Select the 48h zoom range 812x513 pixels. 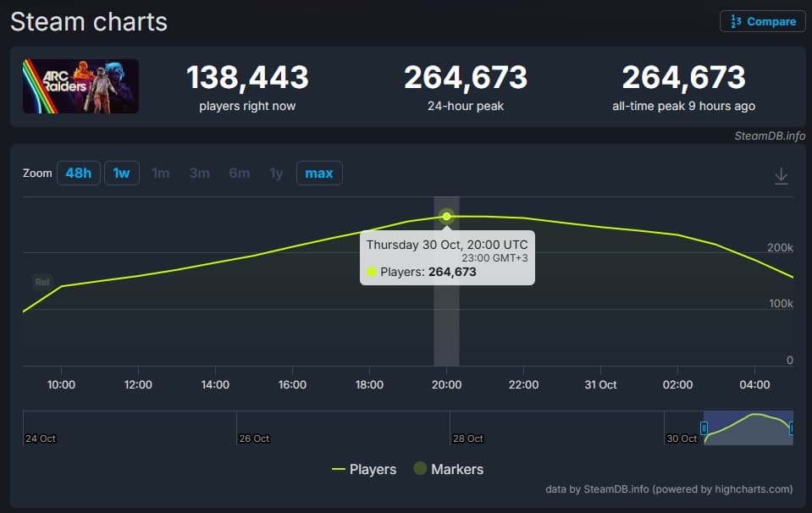coord(78,173)
